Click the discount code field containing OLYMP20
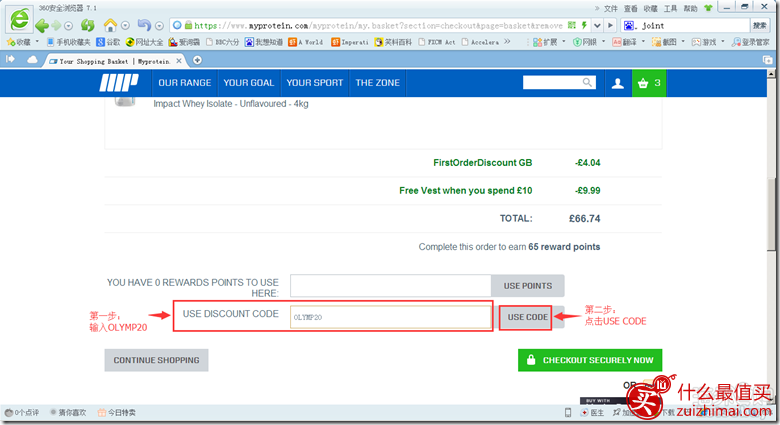The image size is (780, 425). pyautogui.click(x=390, y=317)
